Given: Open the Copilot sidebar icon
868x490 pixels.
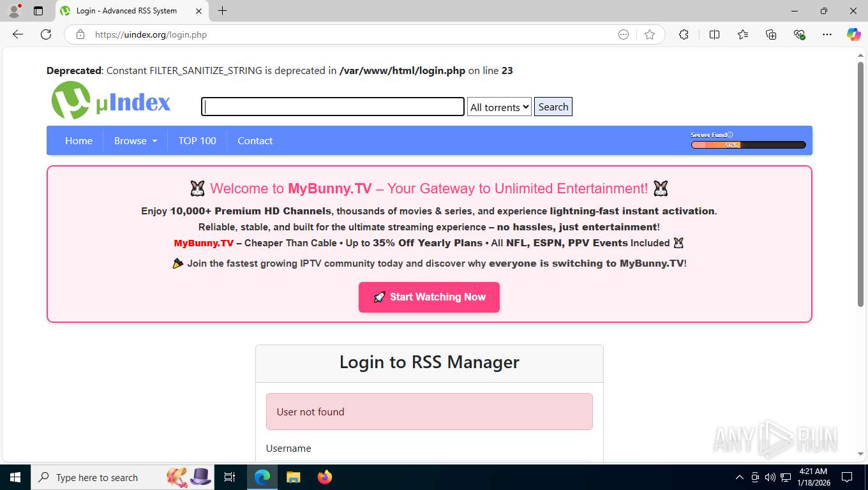Looking at the screenshot, I should 853,34.
